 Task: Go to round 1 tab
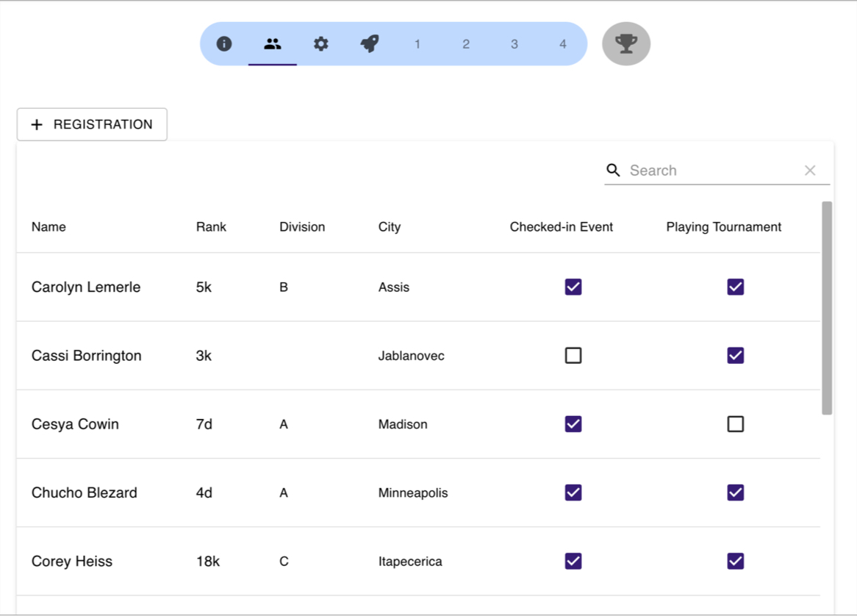tap(417, 44)
